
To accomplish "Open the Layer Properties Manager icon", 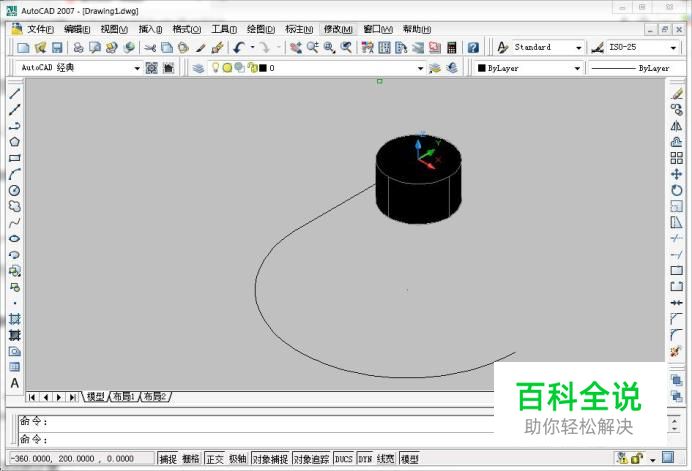I will click(198, 68).
